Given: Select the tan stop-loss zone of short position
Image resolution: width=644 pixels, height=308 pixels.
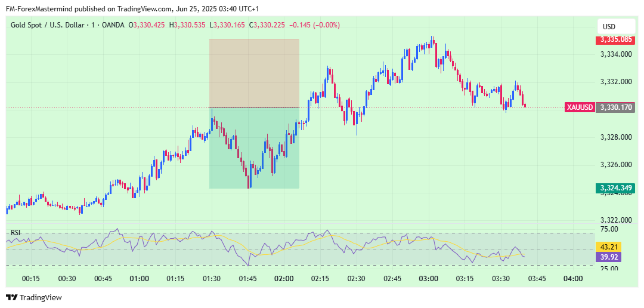Looking at the screenshot, I should coord(254,73).
